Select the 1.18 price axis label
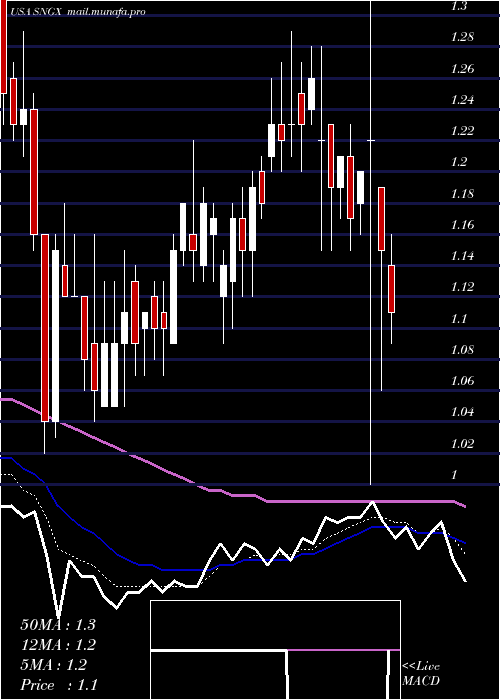The width and height of the screenshot is (500, 700). click(462, 193)
